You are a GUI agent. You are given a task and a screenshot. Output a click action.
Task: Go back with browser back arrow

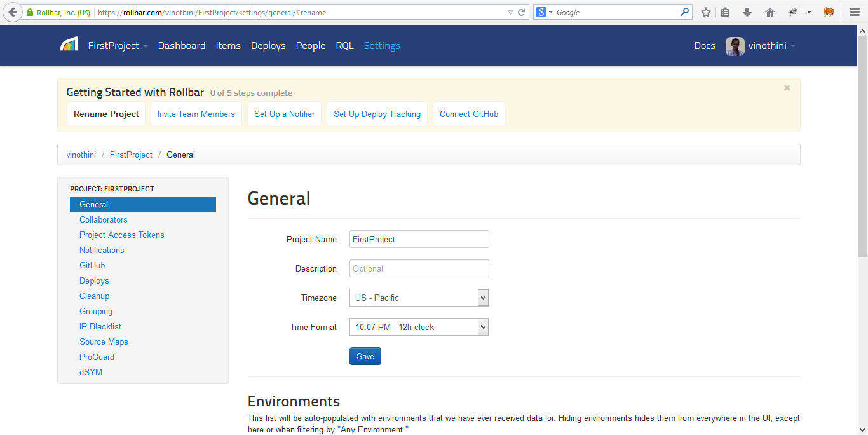pos(13,12)
